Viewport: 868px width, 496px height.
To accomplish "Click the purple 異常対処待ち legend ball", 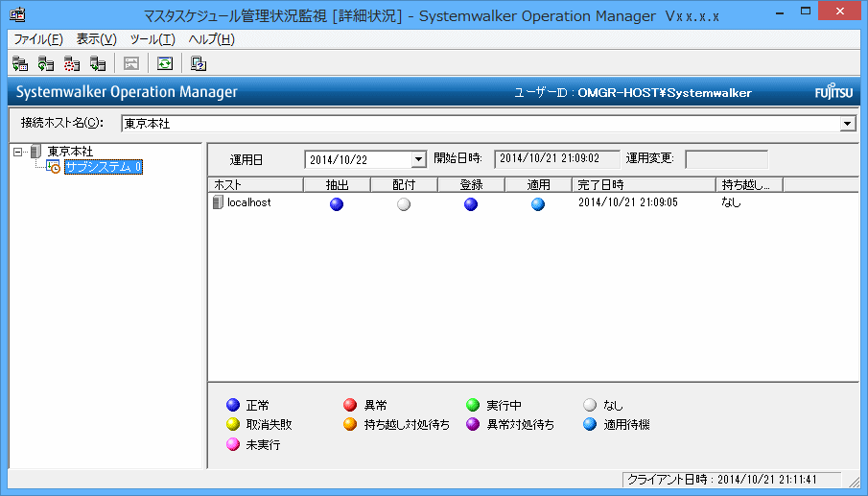I will [x=473, y=425].
